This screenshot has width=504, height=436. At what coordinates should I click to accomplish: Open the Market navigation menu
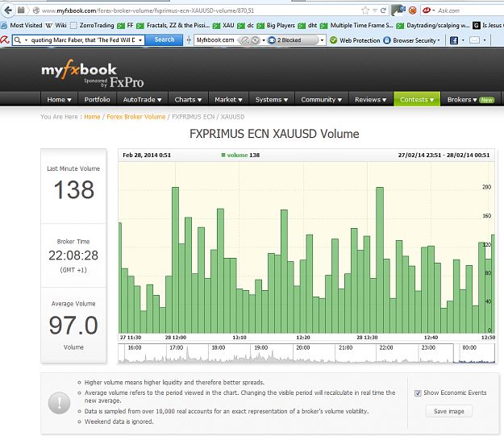click(x=228, y=100)
